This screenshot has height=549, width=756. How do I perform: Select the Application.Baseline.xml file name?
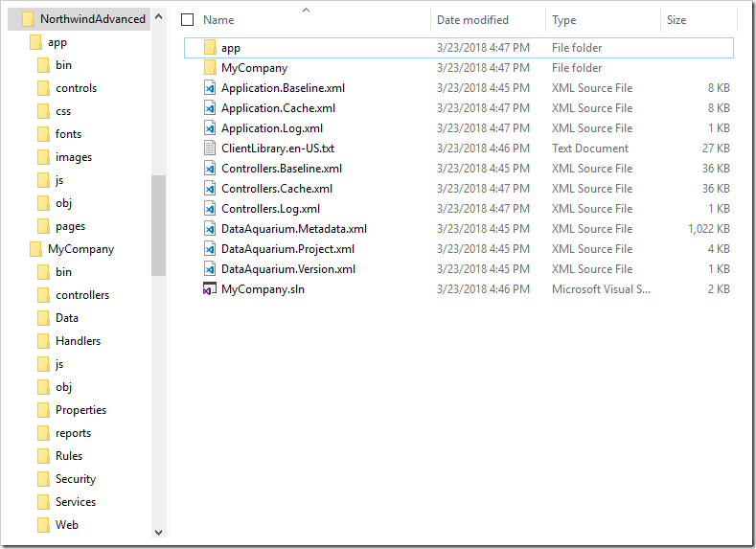(x=283, y=88)
